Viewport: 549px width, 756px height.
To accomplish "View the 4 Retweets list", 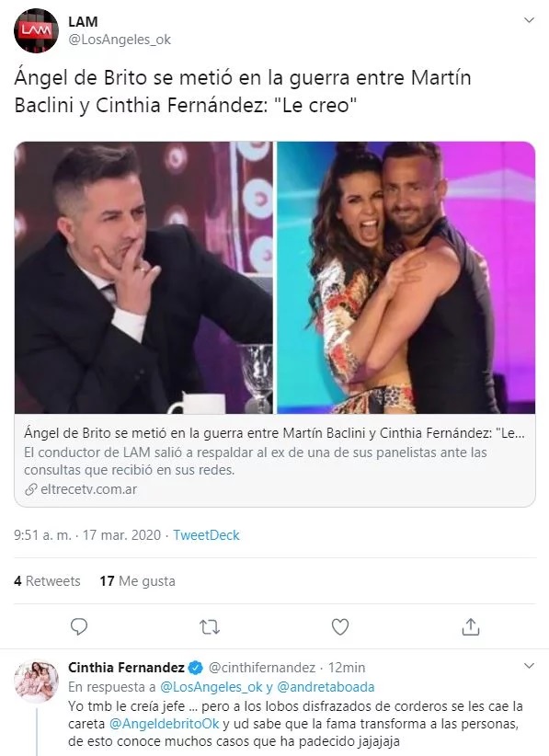I will tap(47, 581).
